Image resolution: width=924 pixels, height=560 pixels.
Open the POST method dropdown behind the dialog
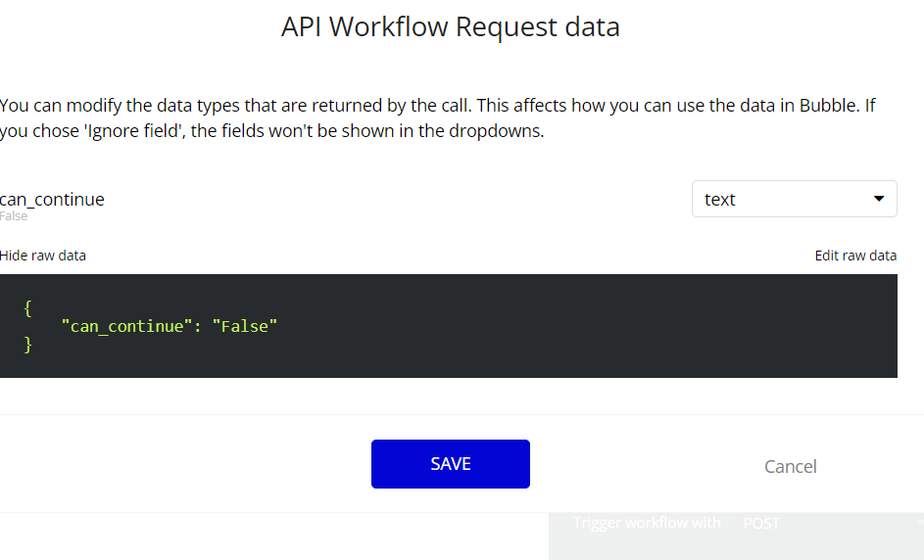coord(828,523)
